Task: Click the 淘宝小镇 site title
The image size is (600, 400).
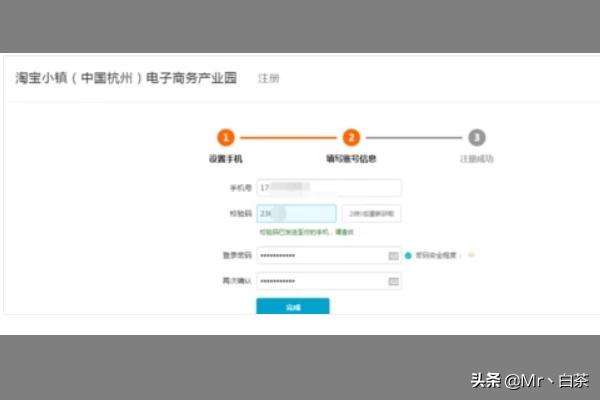Action: 125,78
